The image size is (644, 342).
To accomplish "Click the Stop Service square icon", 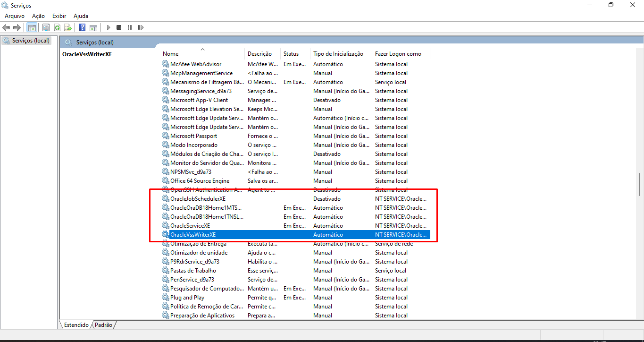I will [x=119, y=27].
